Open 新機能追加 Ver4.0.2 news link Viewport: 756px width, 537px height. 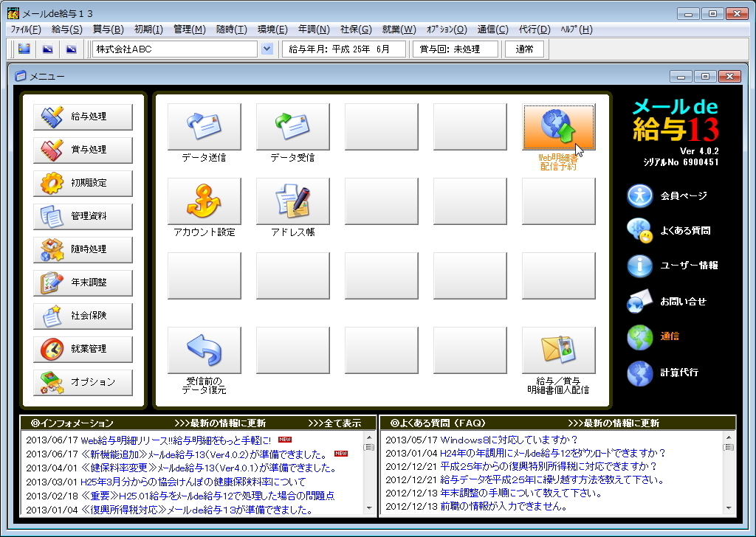[204, 454]
